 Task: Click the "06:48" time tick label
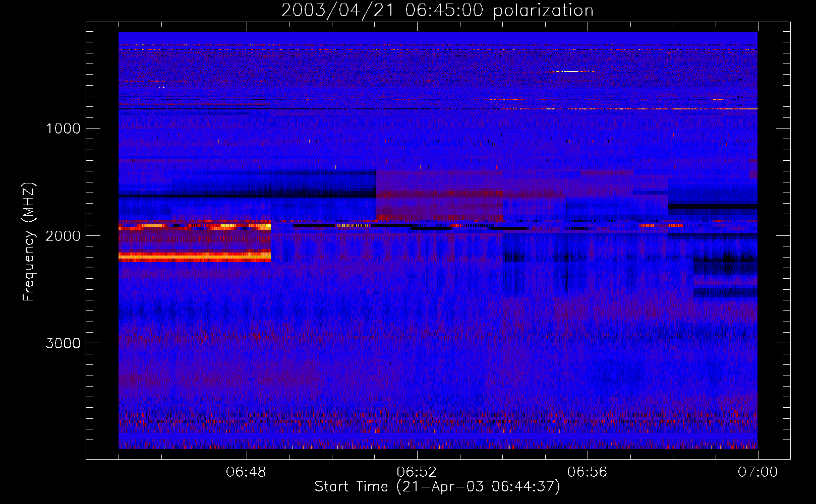coord(246,472)
